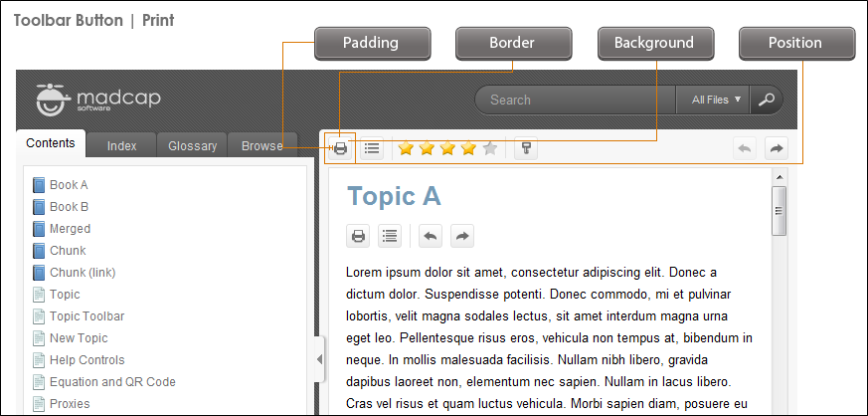Image resolution: width=868 pixels, height=416 pixels.
Task: Click the expand-all list icon in top toolbar
Action: pos(373,148)
